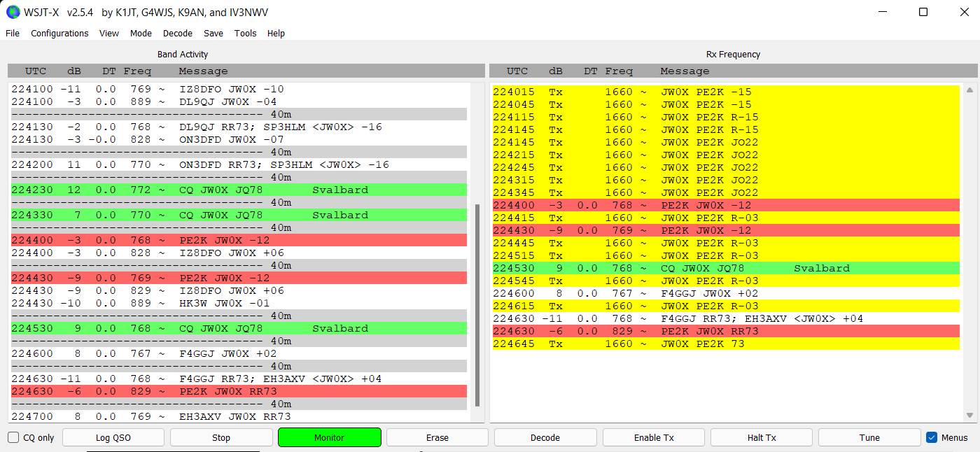Toggle the Menus checkbox
Image resolution: width=980 pixels, height=452 pixels.
(932, 437)
